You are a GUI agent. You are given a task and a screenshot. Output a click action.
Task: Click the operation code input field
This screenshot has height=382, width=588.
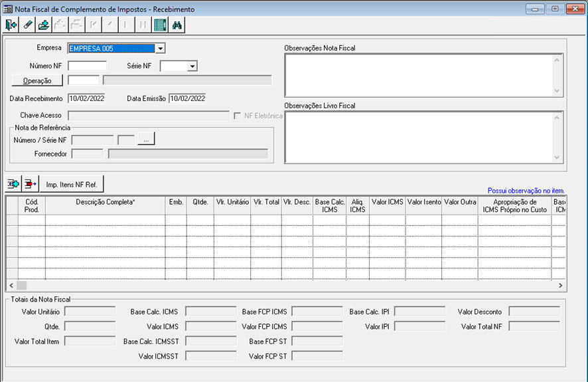point(84,80)
